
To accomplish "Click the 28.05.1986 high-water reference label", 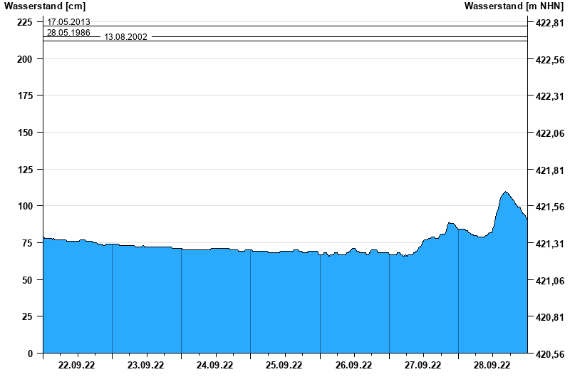I will (68, 32).
